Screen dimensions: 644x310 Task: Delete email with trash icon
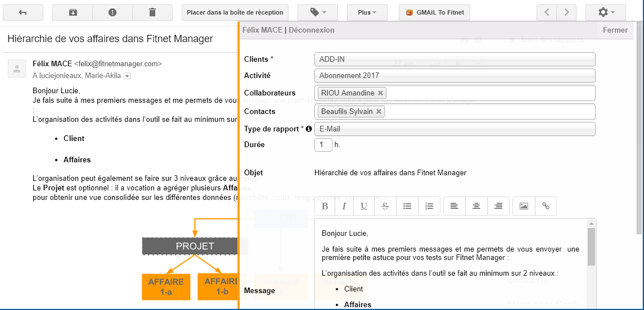click(x=152, y=12)
